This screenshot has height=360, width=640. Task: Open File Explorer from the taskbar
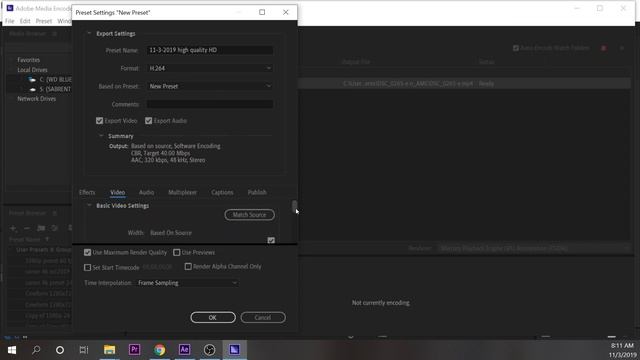tap(109, 350)
